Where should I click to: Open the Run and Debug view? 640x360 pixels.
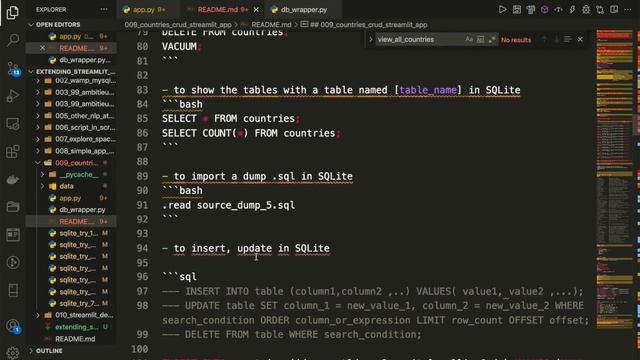pyautogui.click(x=13, y=96)
